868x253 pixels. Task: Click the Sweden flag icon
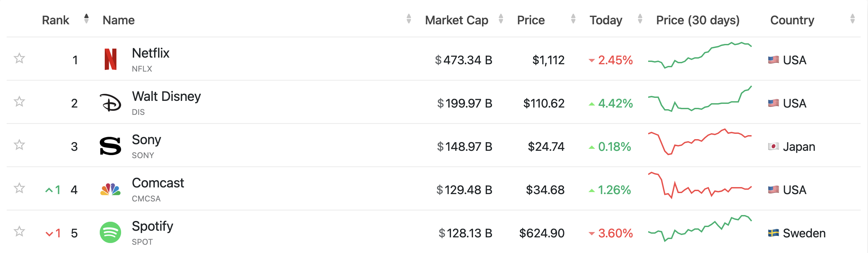tap(773, 233)
